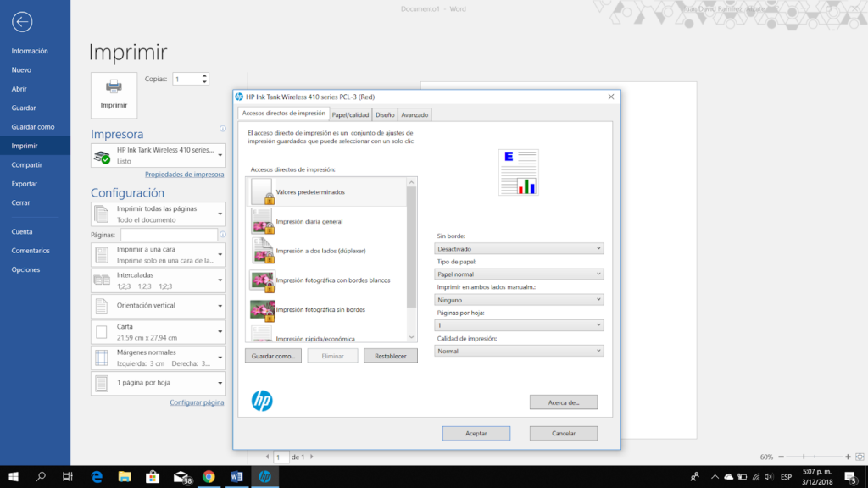Open the Action Center notifications icon
Screen dimensions: 868x488
click(x=851, y=477)
